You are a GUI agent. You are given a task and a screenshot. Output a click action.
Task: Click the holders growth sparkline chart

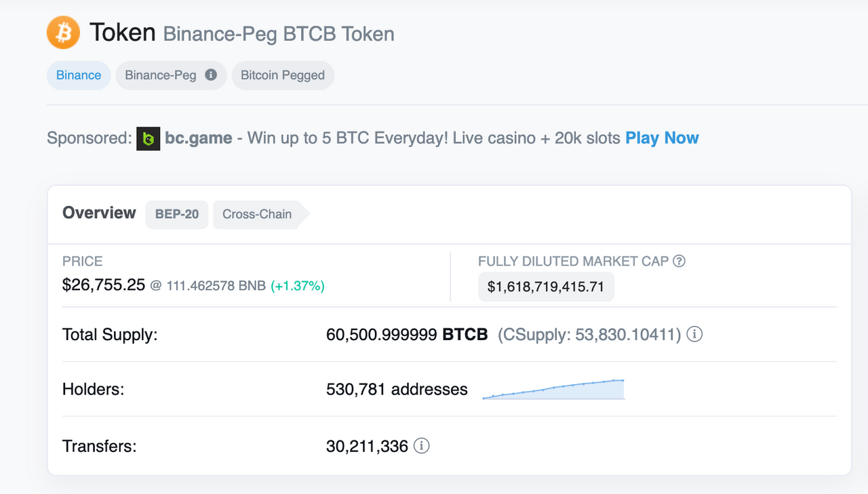coord(553,390)
